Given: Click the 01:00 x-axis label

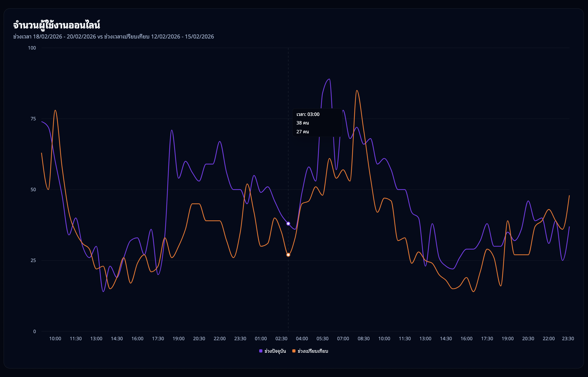Looking at the screenshot, I should 261,339.
